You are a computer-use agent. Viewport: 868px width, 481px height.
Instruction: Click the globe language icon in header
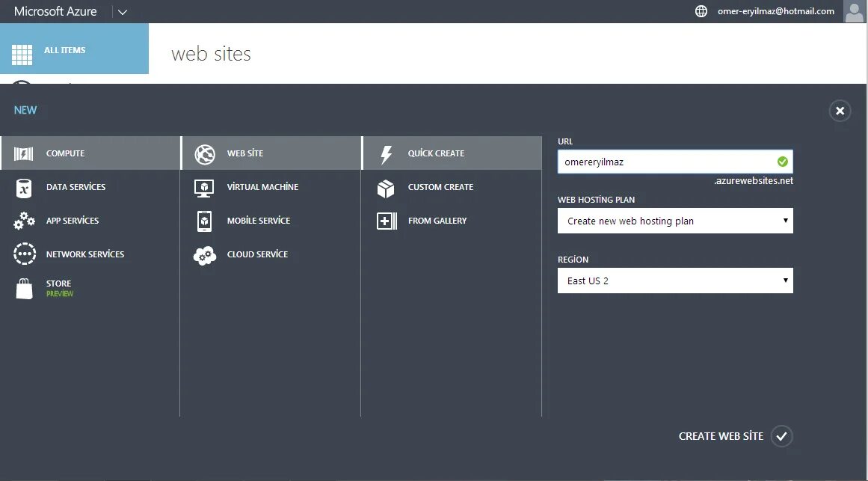coord(701,11)
